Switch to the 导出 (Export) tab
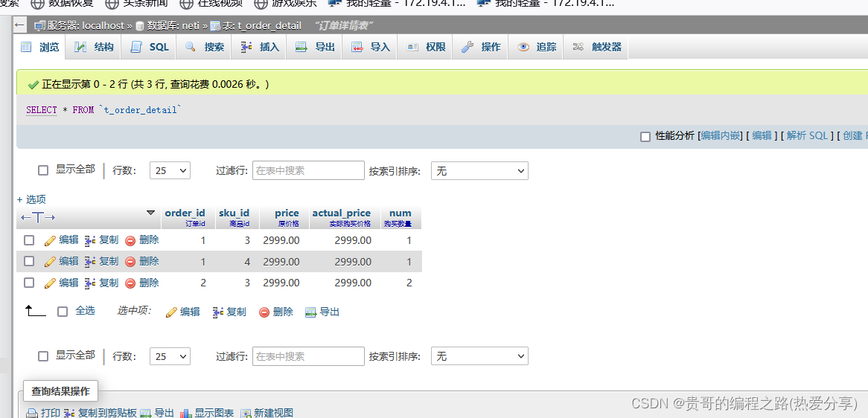This screenshot has width=868, height=418. point(316,48)
